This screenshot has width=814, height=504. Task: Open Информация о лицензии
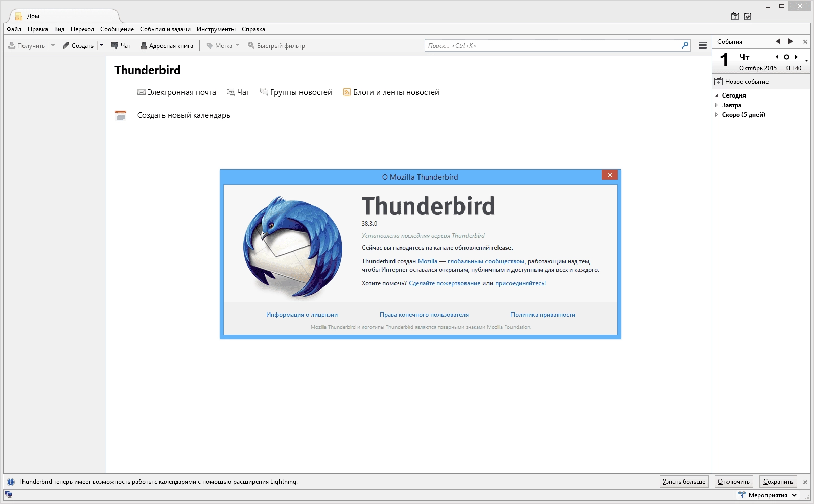click(x=302, y=315)
